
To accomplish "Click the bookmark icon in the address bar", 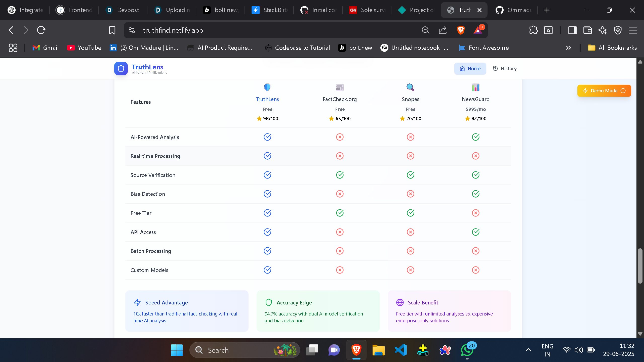I will pyautogui.click(x=112, y=30).
